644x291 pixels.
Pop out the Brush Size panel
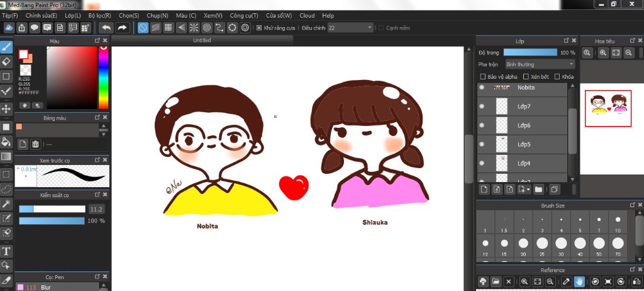633,205
